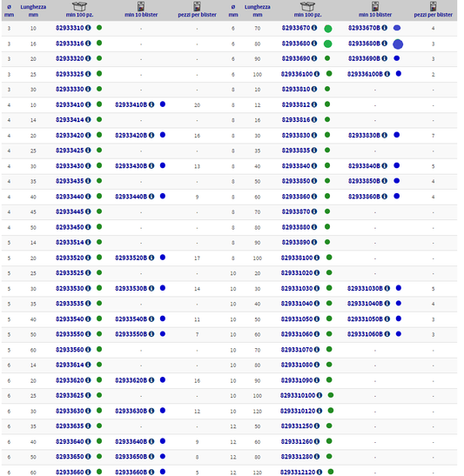Image resolution: width=464 pixels, height=476 pixels.
Task: Open info icon beside 82933660B
Action: point(151,472)
